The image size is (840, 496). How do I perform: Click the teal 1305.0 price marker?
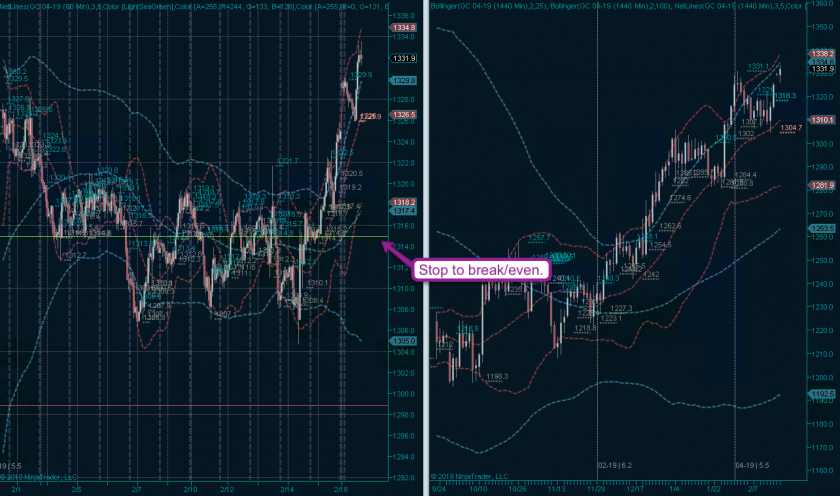(403, 341)
